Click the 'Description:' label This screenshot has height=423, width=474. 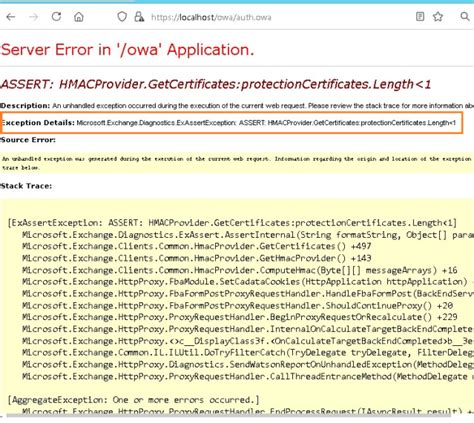click(25, 106)
